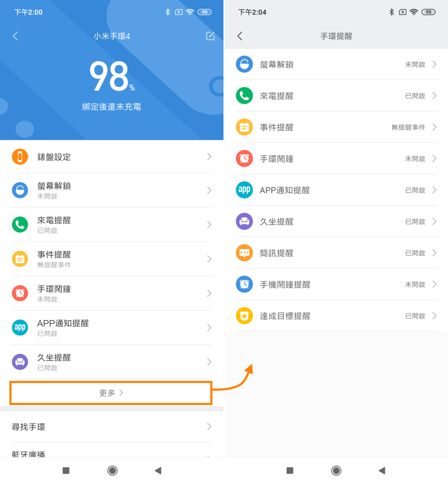The height and width of the screenshot is (484, 448).
Task: Tap right phone's home circle button
Action: [336, 470]
